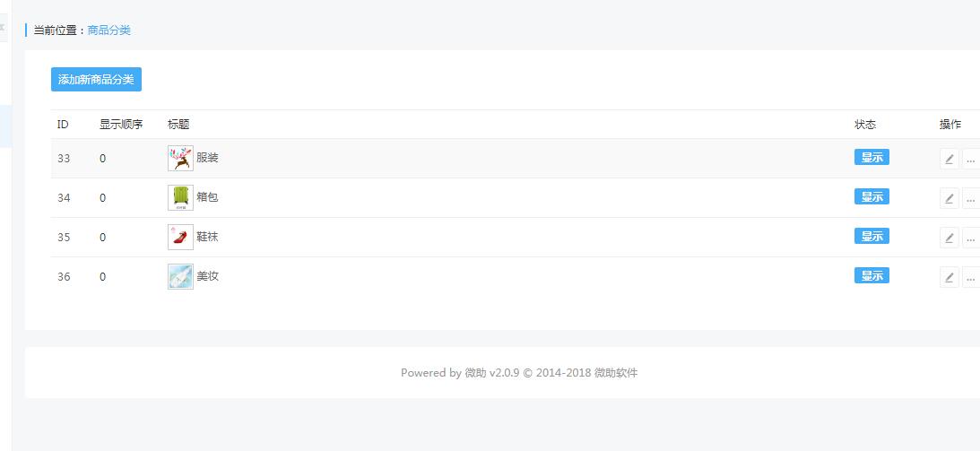The width and height of the screenshot is (980, 451).
Task: Toggle the 显示 status for 美妆
Action: 872,276
